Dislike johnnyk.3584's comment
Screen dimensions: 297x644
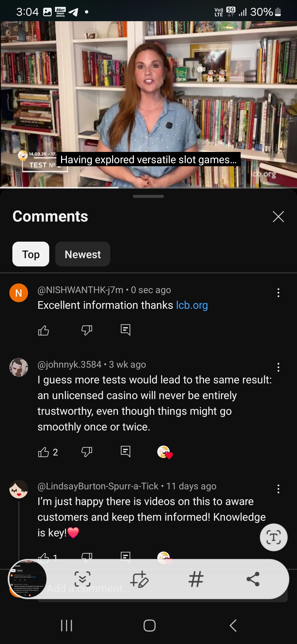(x=87, y=452)
